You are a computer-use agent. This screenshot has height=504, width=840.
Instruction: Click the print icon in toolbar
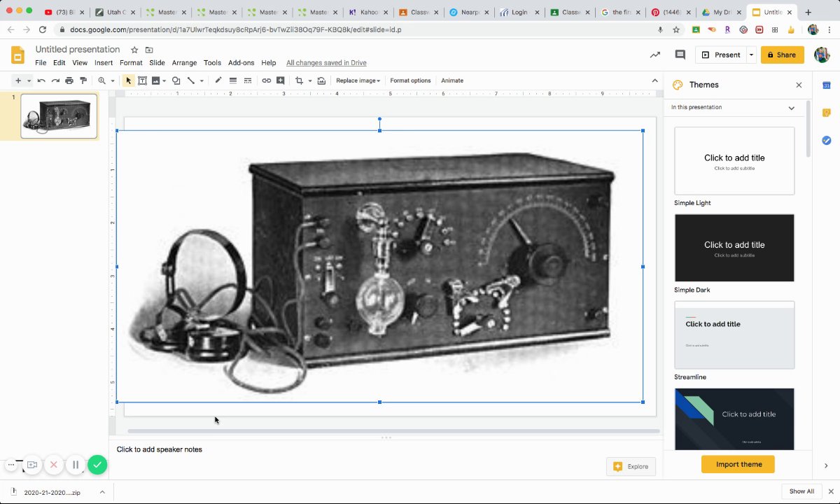click(69, 80)
